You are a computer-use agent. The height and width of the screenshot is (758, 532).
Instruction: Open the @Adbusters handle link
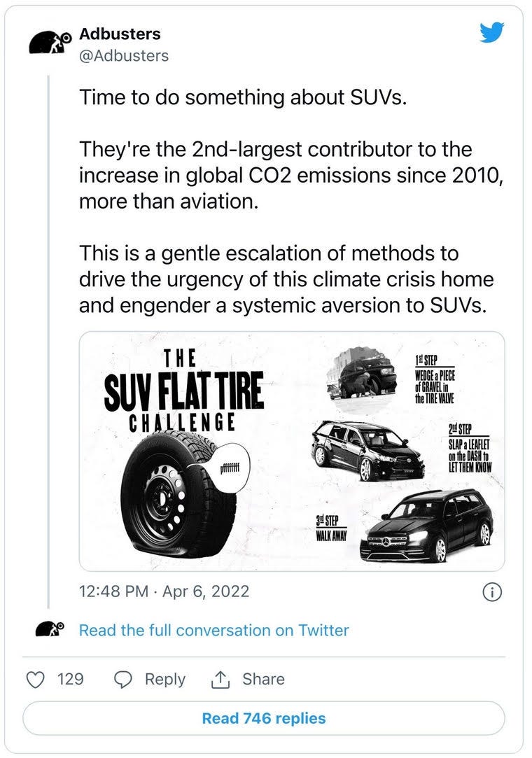click(124, 55)
